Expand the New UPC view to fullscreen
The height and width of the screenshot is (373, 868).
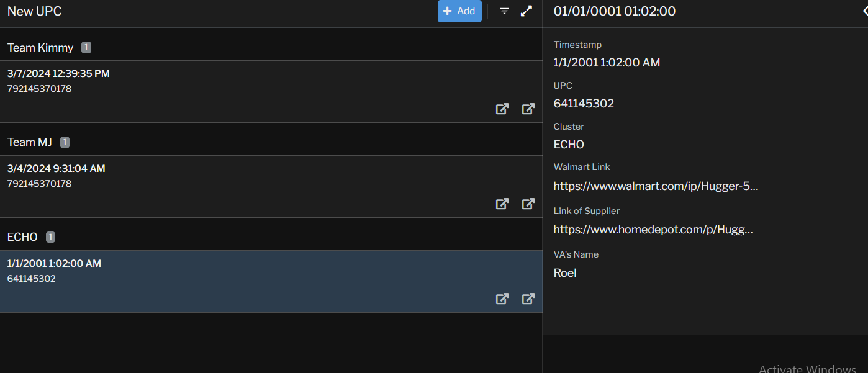click(x=527, y=11)
